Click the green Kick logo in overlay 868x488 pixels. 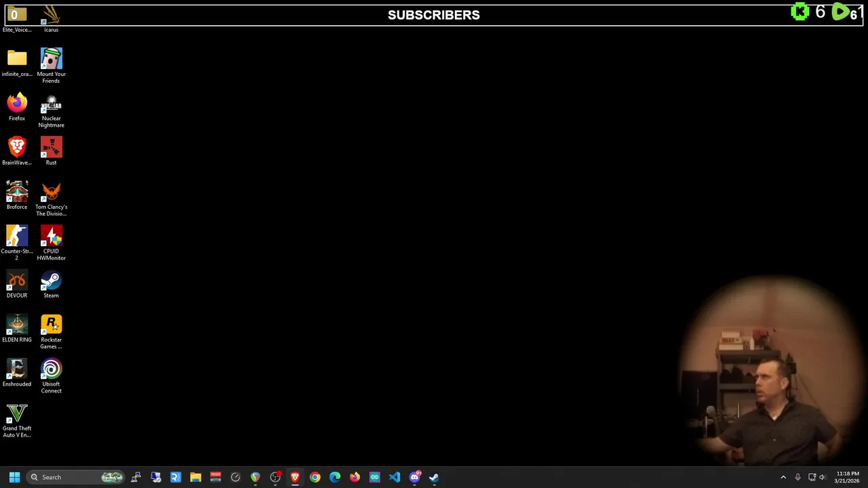(801, 12)
